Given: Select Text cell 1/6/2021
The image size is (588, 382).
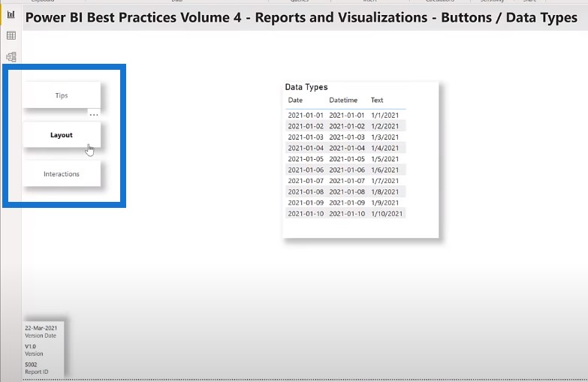Looking at the screenshot, I should [384, 170].
